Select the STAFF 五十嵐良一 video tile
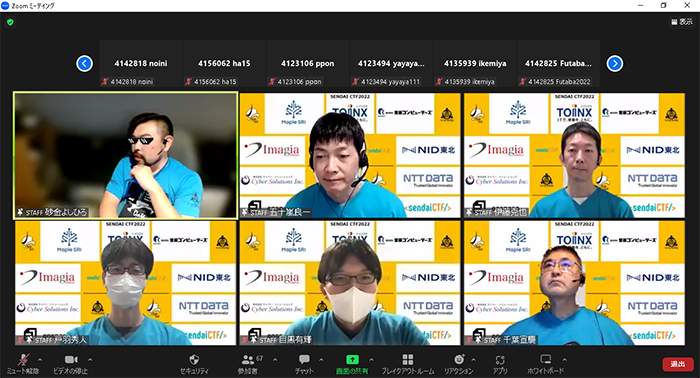 pos(350,155)
